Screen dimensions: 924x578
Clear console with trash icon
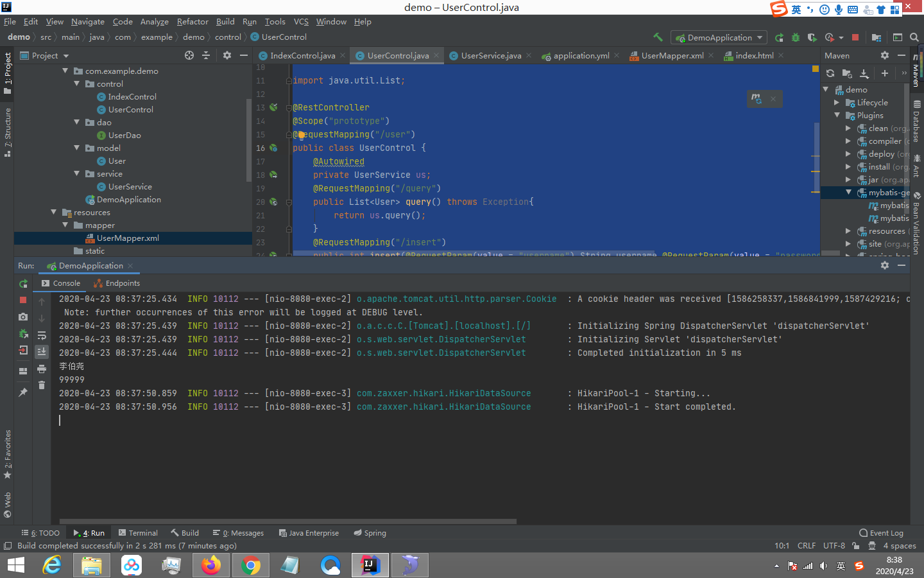(42, 385)
